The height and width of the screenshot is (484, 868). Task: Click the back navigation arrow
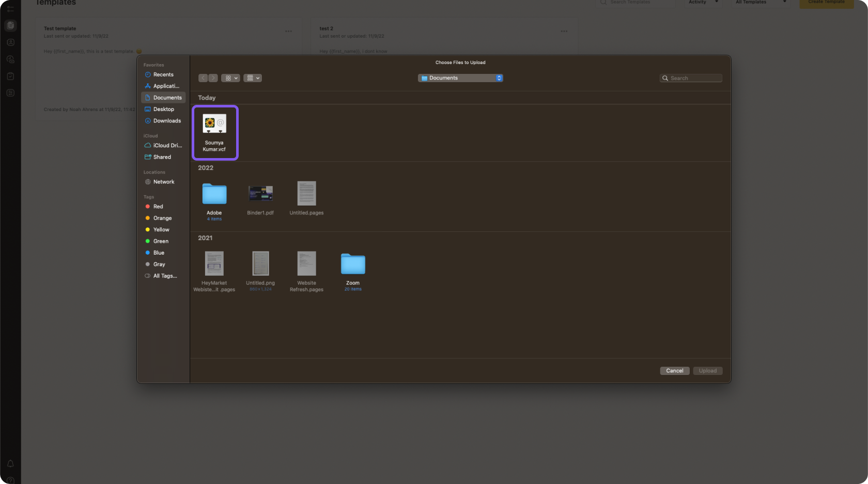(203, 78)
